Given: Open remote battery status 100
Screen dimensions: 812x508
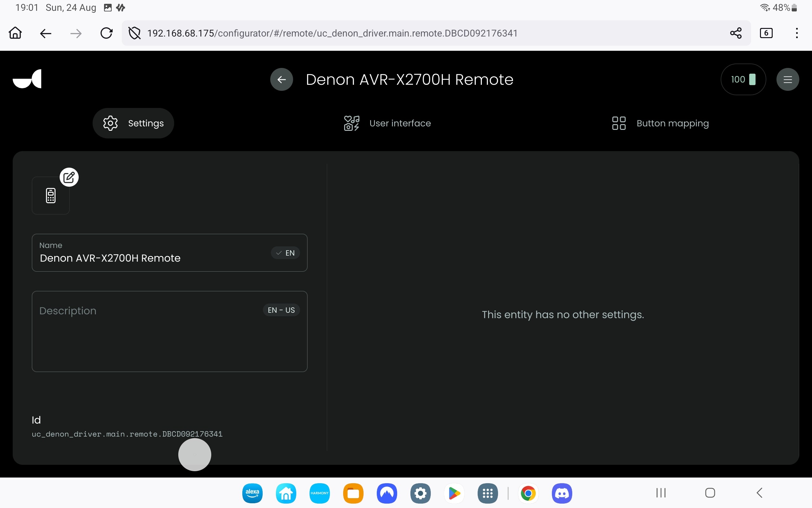Looking at the screenshot, I should point(743,79).
